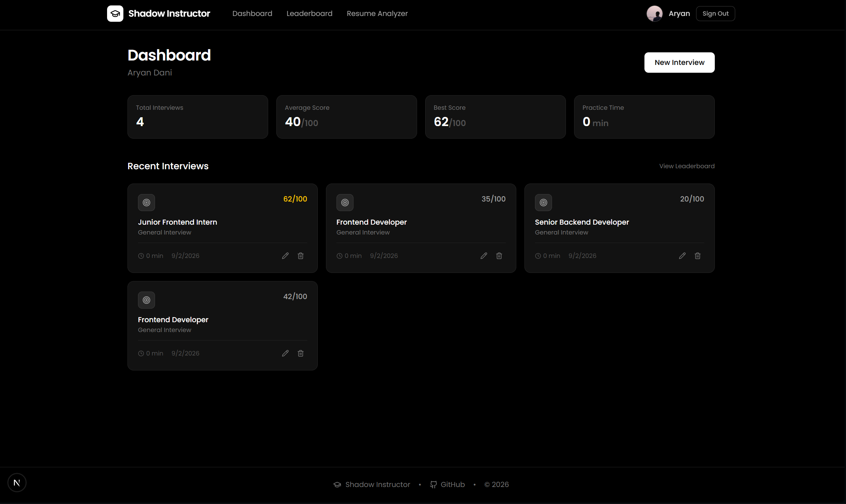Edit the Junior Frontend Intern interview

tap(285, 256)
